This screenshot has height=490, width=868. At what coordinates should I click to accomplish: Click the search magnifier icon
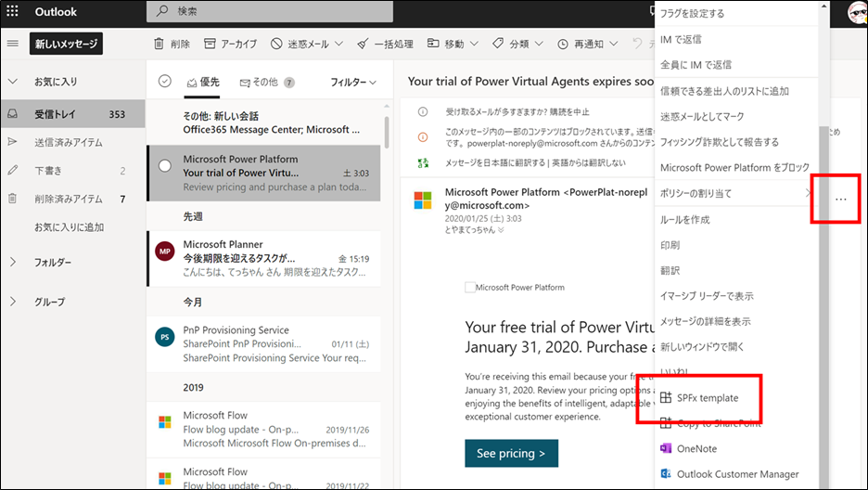(162, 11)
